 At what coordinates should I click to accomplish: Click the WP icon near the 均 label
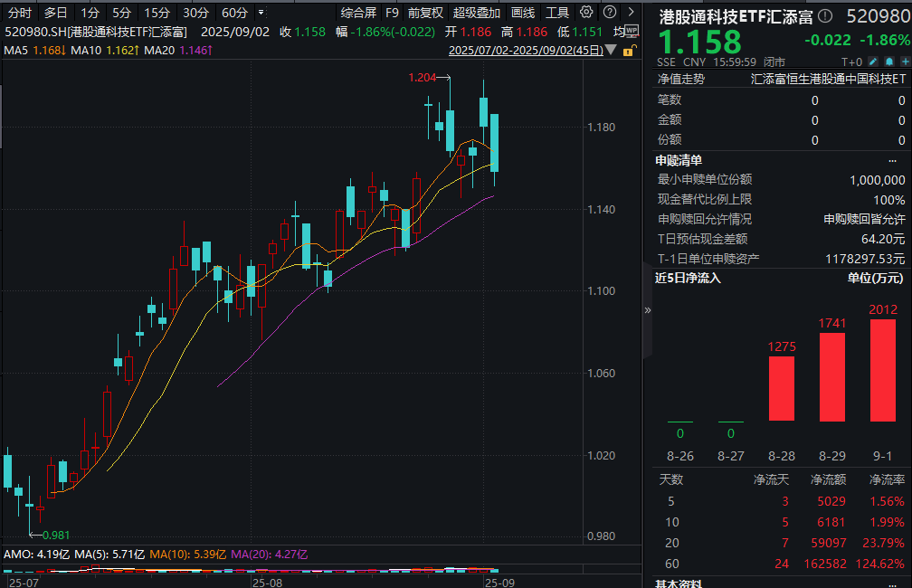click(x=631, y=30)
